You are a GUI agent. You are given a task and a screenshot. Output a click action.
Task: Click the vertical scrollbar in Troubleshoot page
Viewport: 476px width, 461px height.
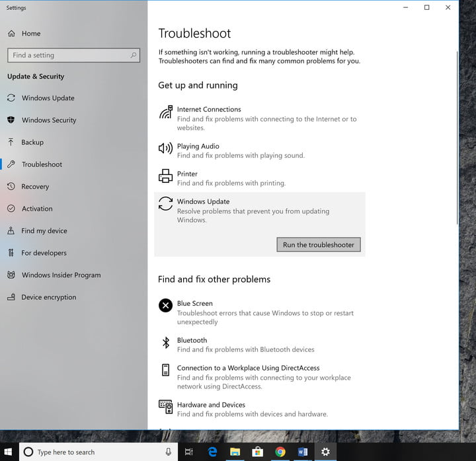coord(457,138)
